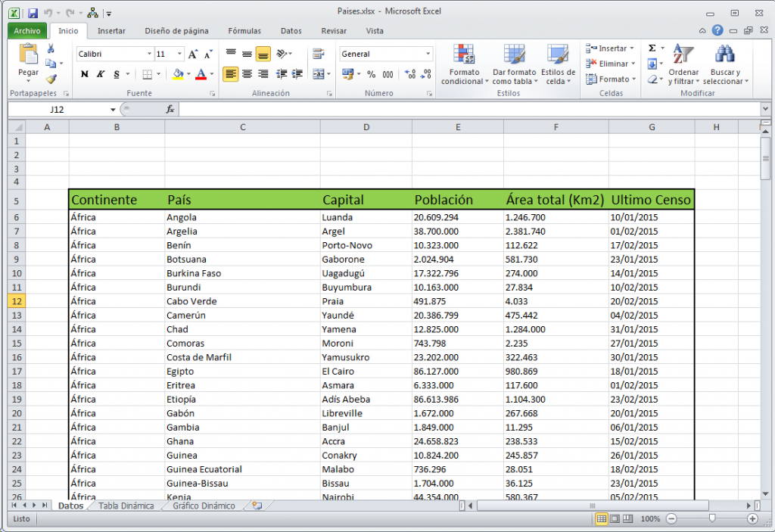Apply thousands separator 000 style
The height and width of the screenshot is (532, 775).
[x=388, y=74]
